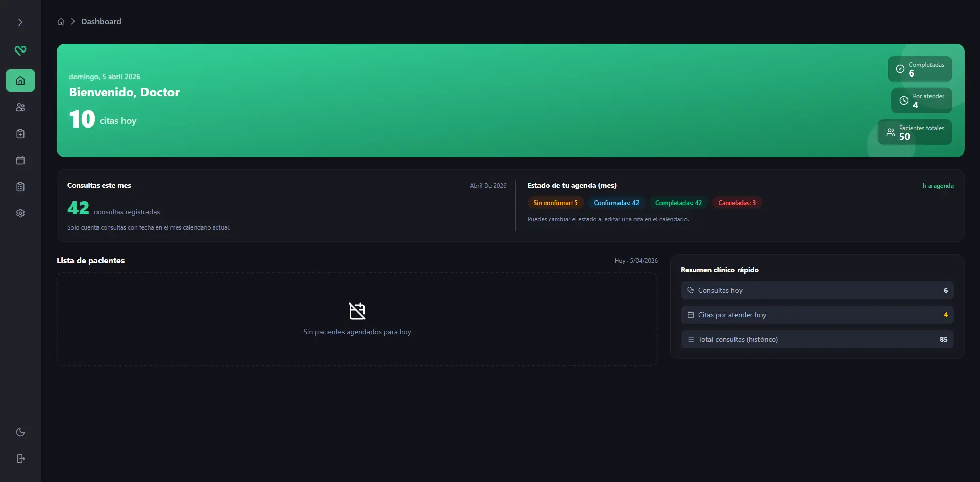This screenshot has width=980, height=482.
Task: Click the 'Total consultas (histórico)' row
Action: tap(817, 339)
